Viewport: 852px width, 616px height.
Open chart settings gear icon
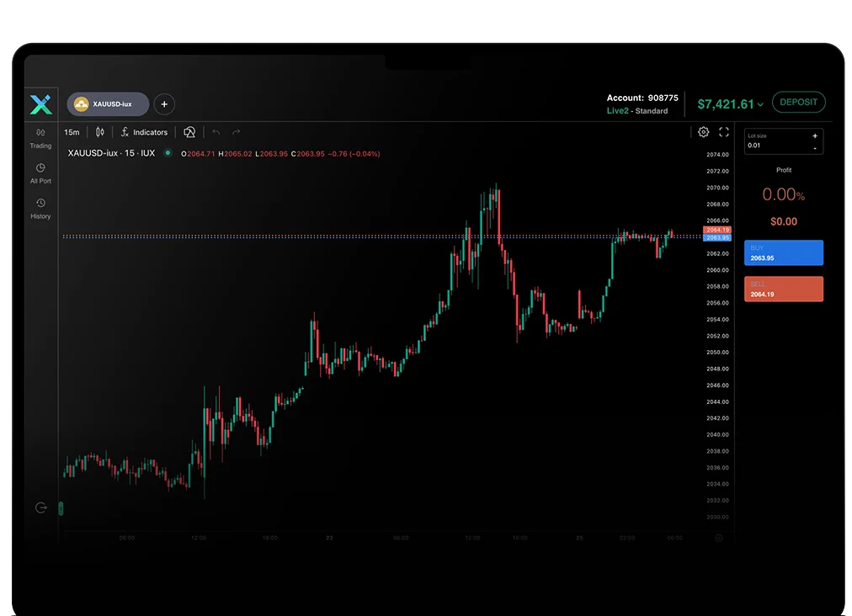click(704, 132)
